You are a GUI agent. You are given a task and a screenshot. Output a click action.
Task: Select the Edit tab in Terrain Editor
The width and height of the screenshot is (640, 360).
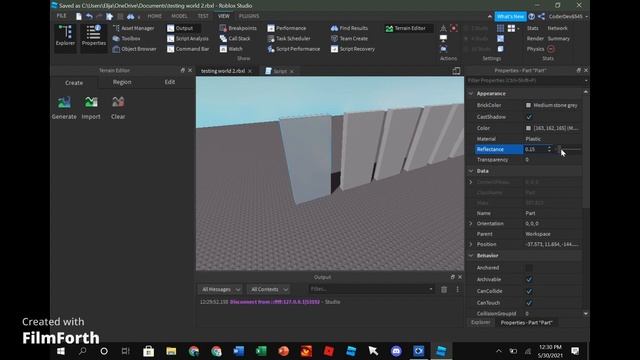point(170,82)
